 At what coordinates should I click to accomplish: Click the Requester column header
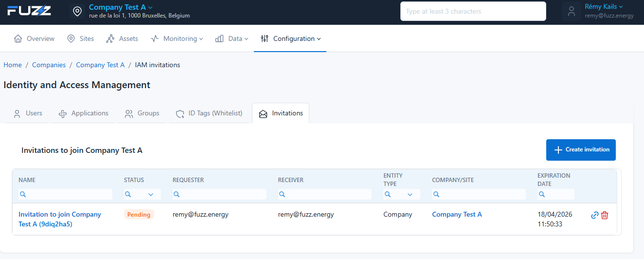[188, 180]
